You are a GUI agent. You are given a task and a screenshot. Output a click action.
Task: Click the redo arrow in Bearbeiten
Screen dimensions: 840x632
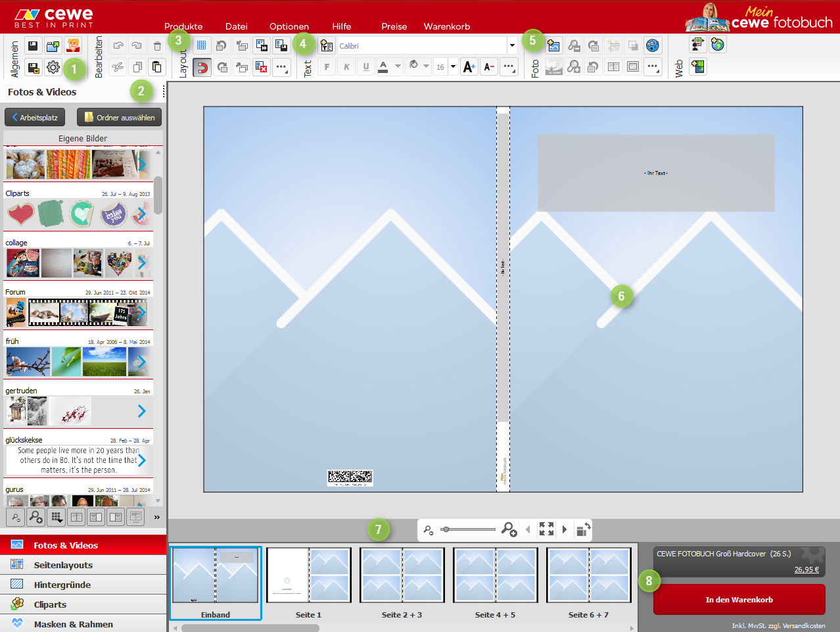[137, 45]
